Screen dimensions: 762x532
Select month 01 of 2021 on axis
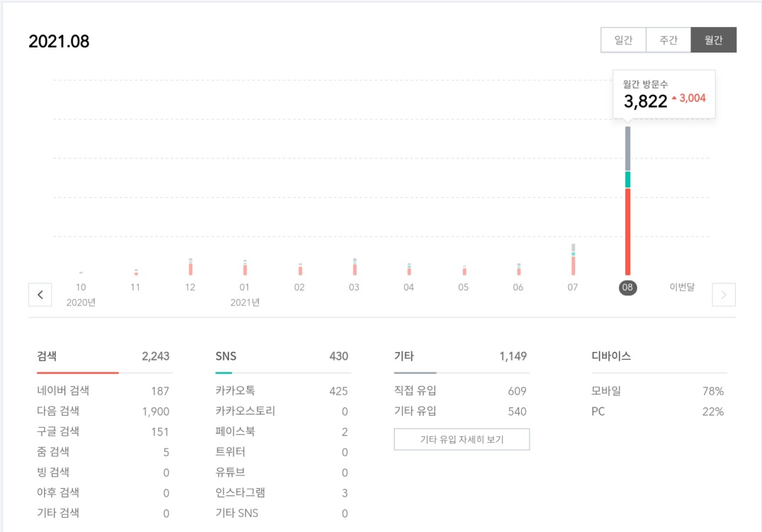(245, 287)
